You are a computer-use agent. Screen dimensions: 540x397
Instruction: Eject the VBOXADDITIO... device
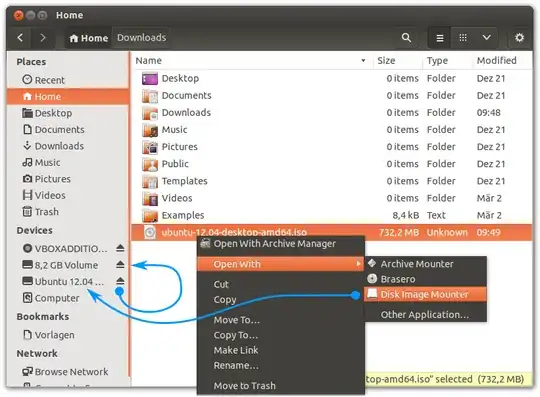click(120, 248)
